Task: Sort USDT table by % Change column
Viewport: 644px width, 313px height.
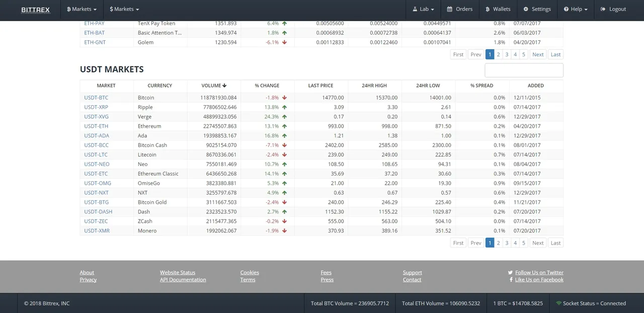Action: [x=267, y=86]
